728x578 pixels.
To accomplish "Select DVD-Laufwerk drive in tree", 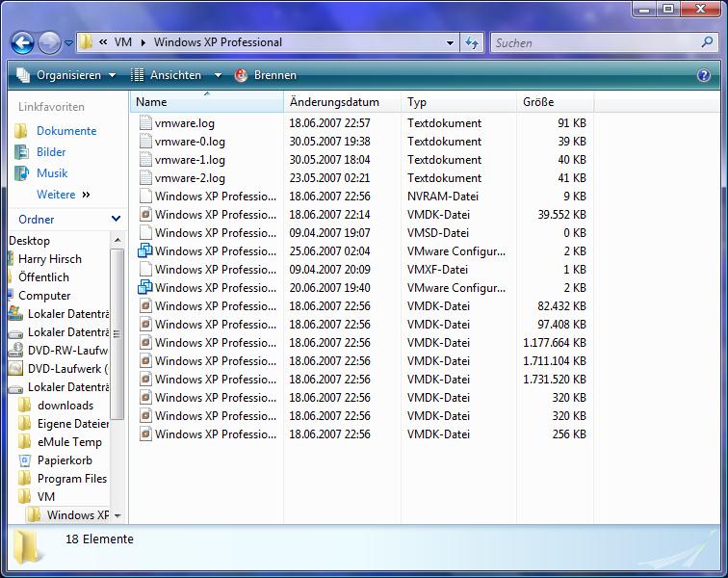I will (x=67, y=368).
